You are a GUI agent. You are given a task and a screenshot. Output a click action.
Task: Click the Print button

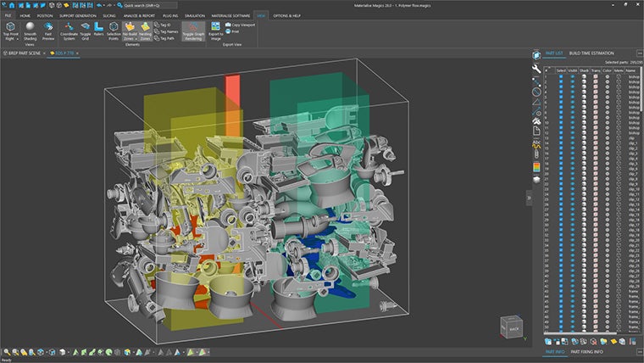tap(233, 31)
